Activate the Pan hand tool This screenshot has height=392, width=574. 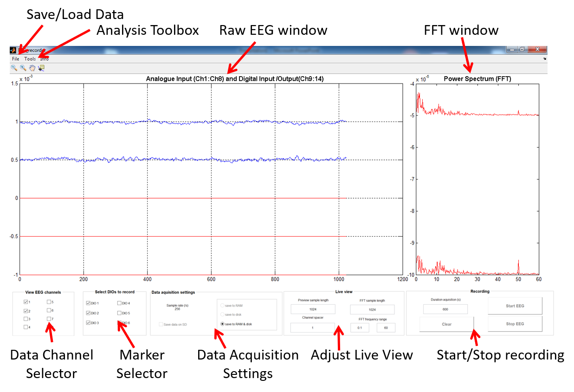[x=32, y=68]
